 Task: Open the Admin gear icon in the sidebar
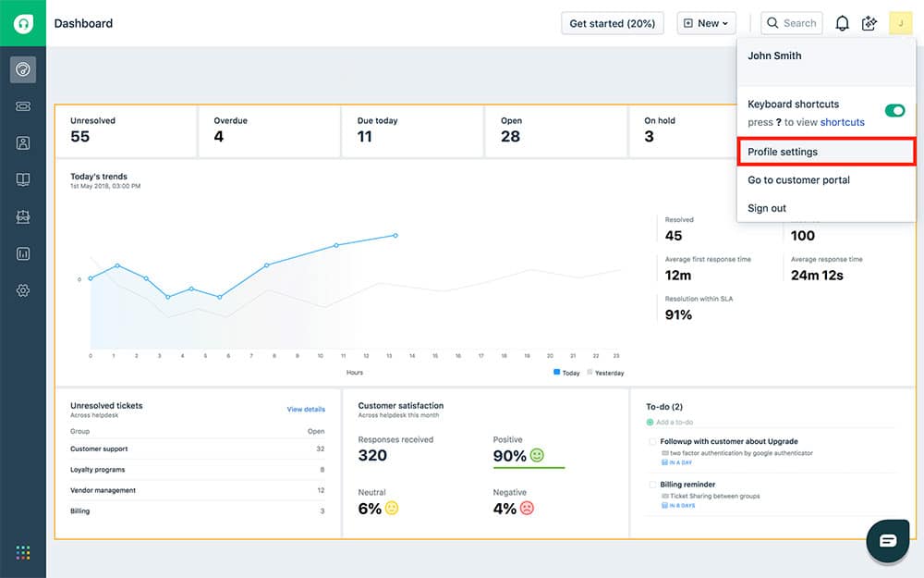click(x=23, y=290)
